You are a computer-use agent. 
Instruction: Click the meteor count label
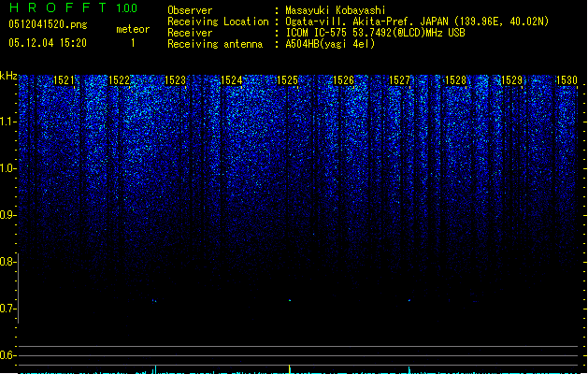click(x=133, y=29)
